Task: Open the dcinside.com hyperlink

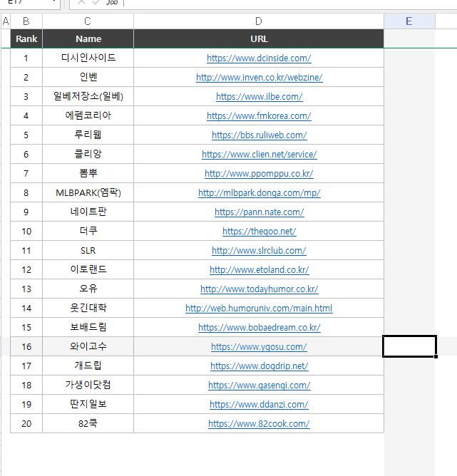Action: [259, 58]
